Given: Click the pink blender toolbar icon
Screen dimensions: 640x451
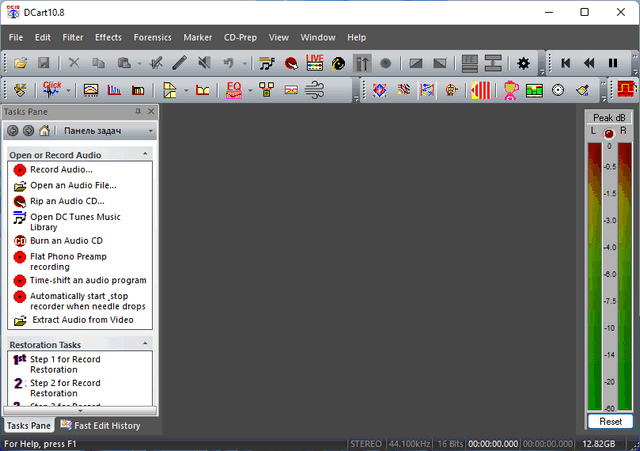Looking at the screenshot, I should [511, 90].
